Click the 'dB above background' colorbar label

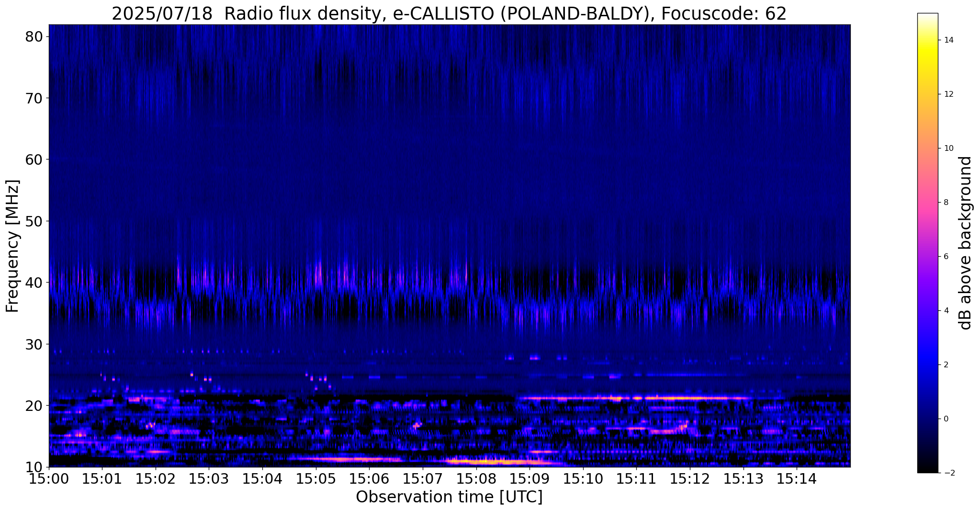point(966,243)
